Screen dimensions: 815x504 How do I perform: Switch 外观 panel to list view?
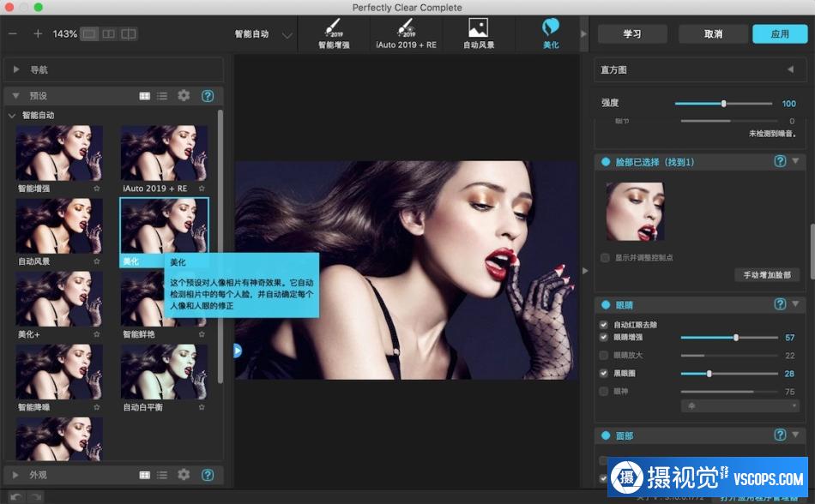point(162,475)
